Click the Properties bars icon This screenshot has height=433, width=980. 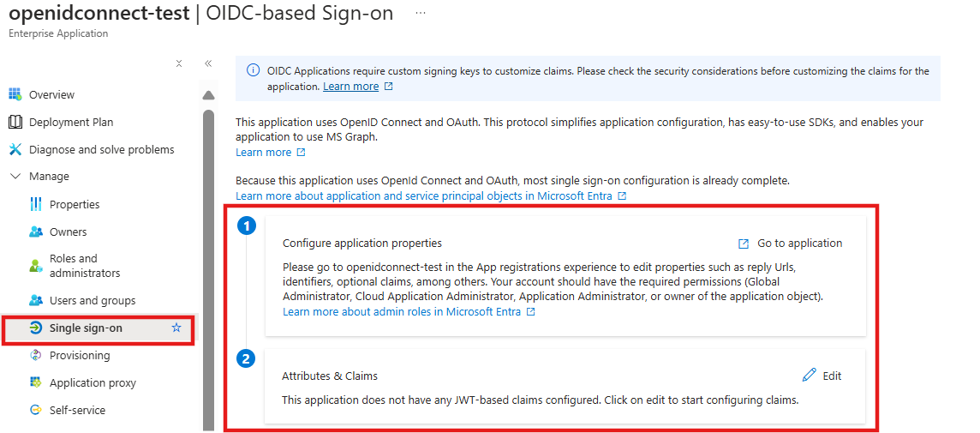(x=36, y=205)
